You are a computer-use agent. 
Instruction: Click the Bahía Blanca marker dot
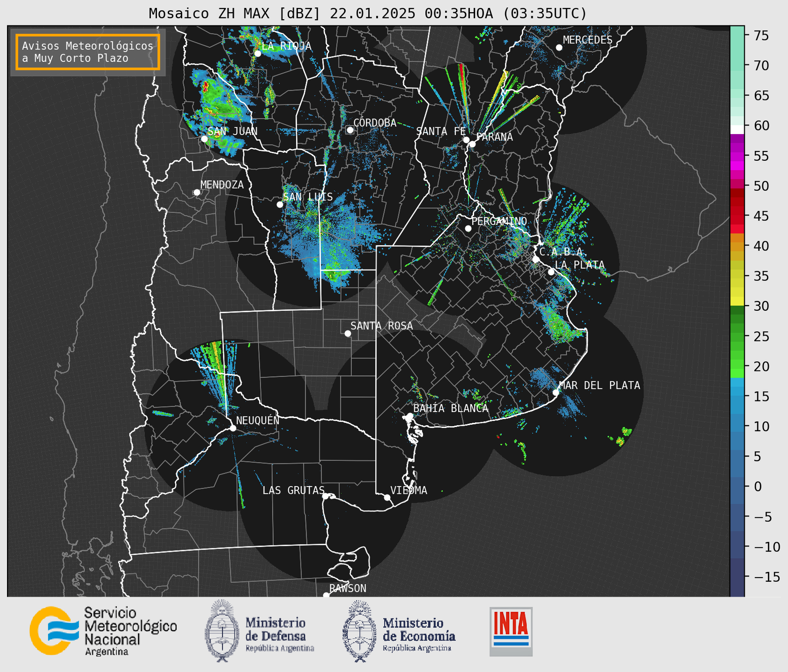(x=410, y=415)
